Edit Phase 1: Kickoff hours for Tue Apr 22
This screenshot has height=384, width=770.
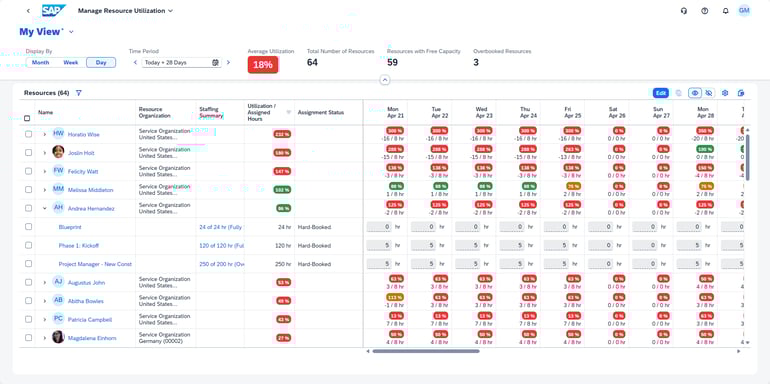click(x=424, y=245)
